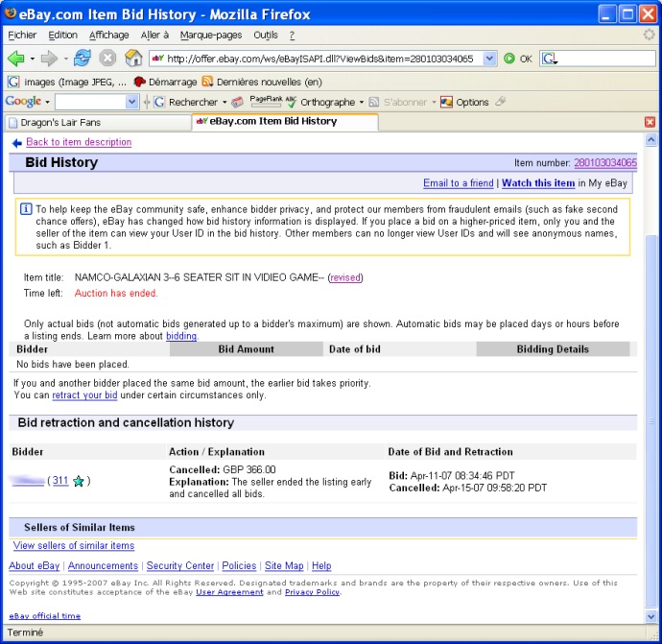Close the current tab with red X

point(650,122)
